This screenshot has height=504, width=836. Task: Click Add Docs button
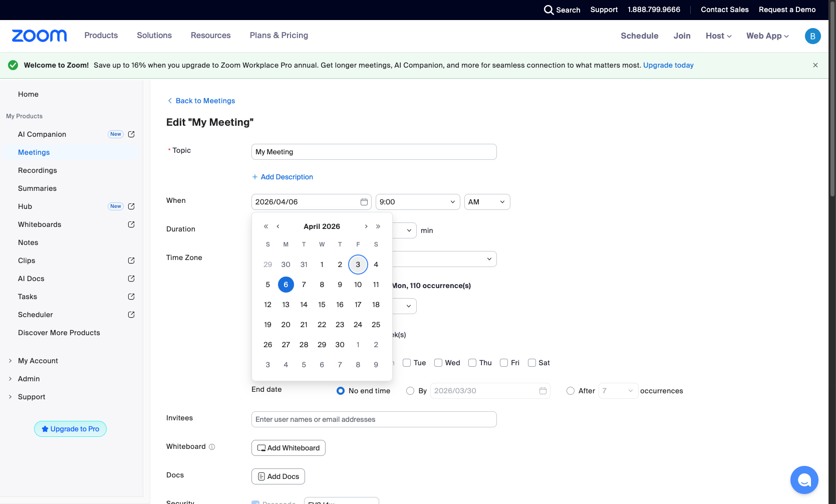click(278, 476)
